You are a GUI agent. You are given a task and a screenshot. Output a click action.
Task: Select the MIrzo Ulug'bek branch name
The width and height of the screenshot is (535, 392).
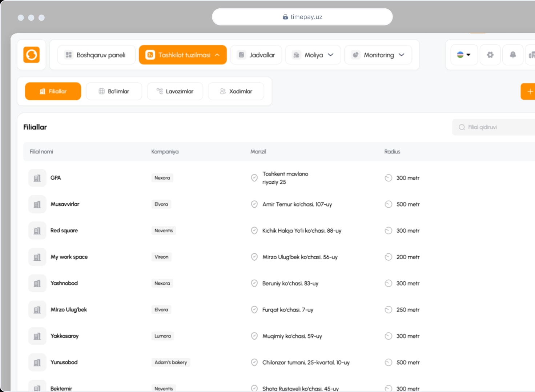pos(69,310)
